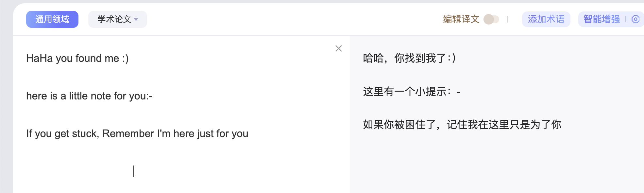The width and height of the screenshot is (644, 193).
Task: Click the translation "哈哈，你找到我了:)"
Action: (409, 58)
